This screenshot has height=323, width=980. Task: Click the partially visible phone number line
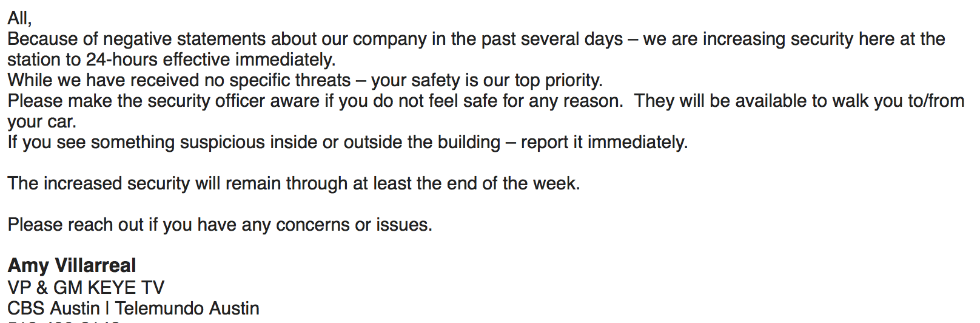[64, 321]
